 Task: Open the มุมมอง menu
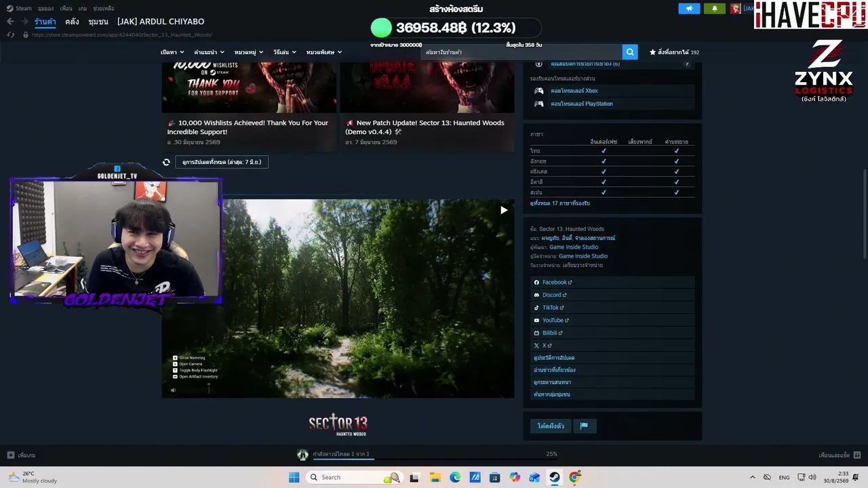point(45,9)
